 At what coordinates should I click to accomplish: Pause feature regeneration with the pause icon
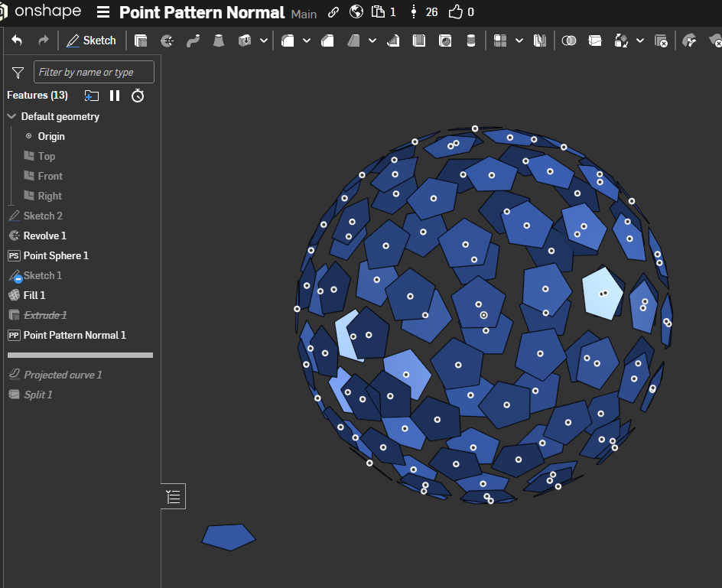click(115, 96)
